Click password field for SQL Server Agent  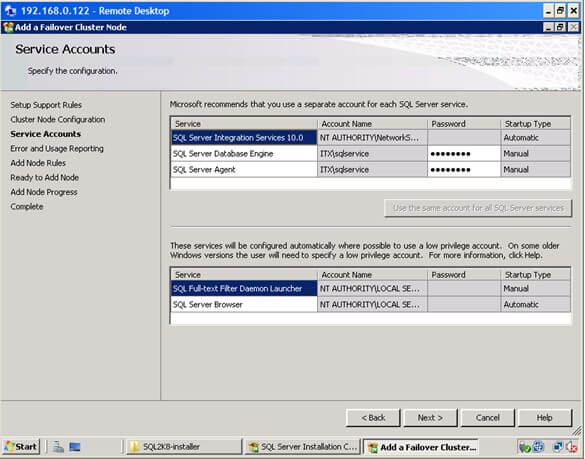pyautogui.click(x=464, y=170)
